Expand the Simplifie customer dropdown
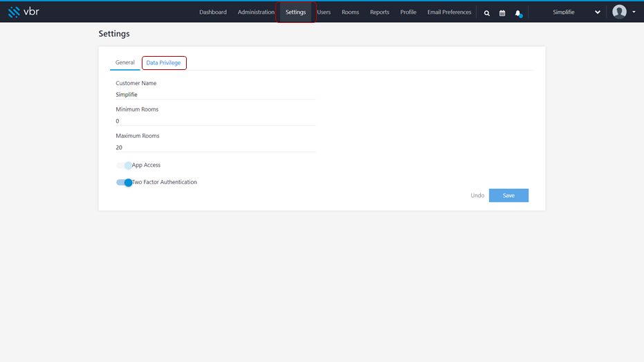Screen dimensions: 644x362 pyautogui.click(x=576, y=12)
